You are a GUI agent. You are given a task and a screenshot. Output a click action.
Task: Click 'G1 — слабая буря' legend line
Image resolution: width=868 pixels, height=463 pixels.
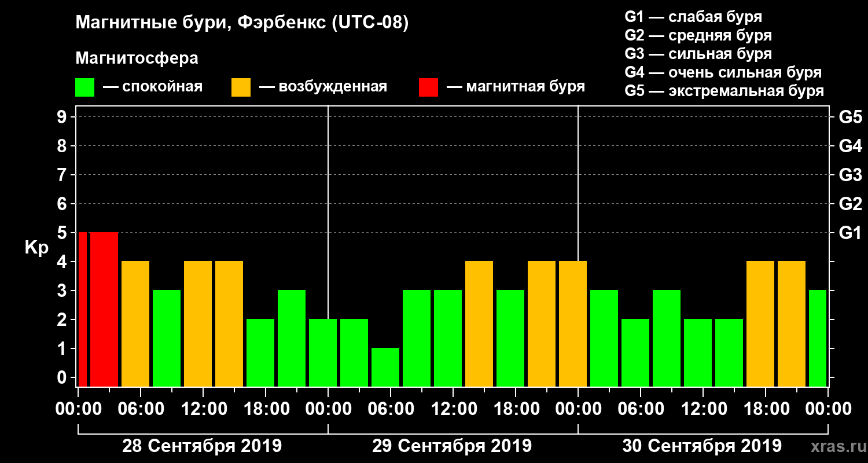pyautogui.click(x=693, y=17)
